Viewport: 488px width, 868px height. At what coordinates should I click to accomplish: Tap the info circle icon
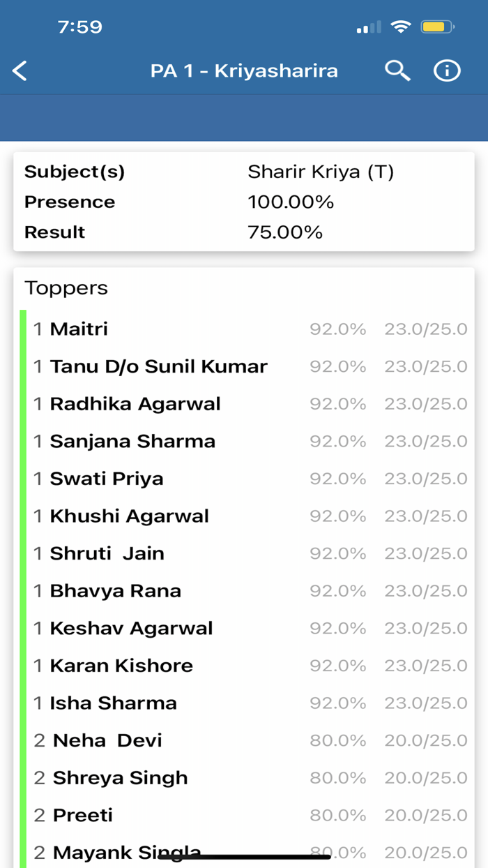[447, 70]
